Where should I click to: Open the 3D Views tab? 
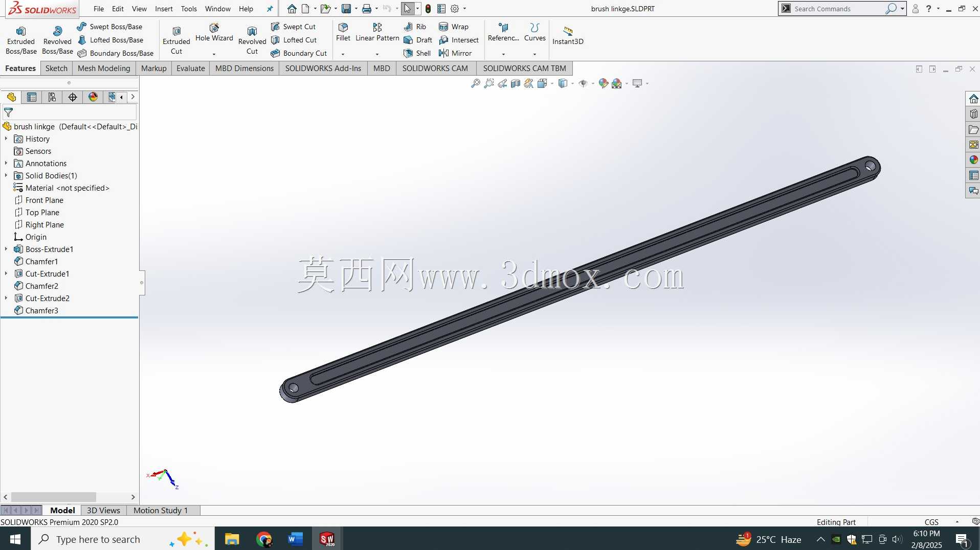(103, 510)
